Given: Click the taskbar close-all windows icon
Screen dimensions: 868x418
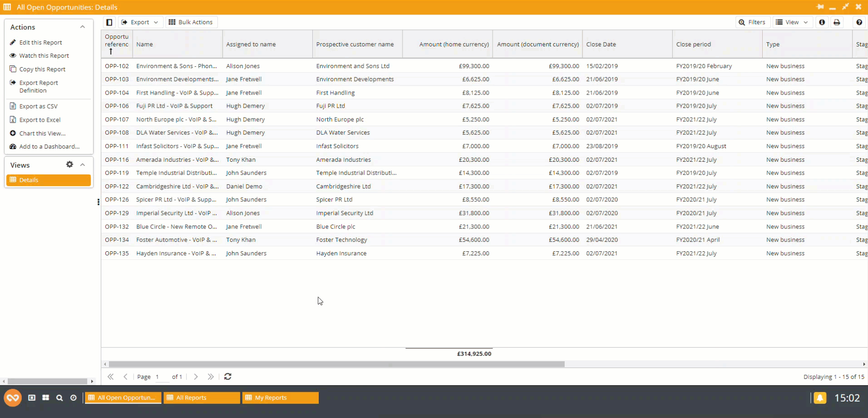Looking at the screenshot, I should (x=32, y=398).
